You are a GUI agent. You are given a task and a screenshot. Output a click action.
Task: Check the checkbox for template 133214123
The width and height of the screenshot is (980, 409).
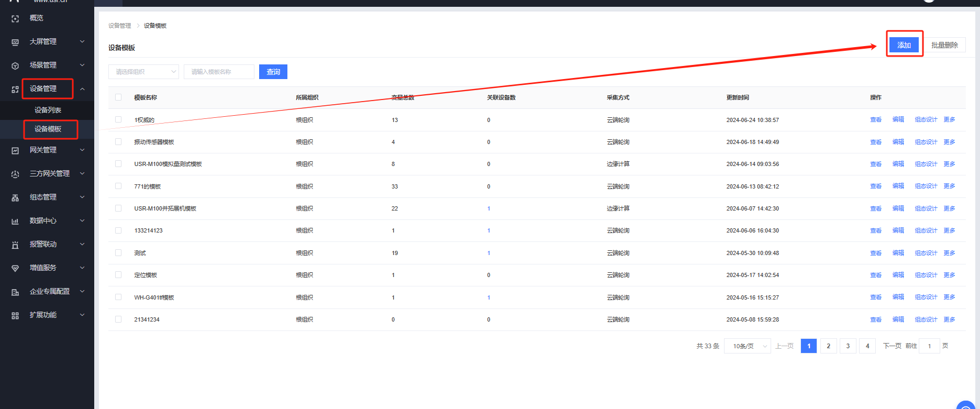coord(118,230)
